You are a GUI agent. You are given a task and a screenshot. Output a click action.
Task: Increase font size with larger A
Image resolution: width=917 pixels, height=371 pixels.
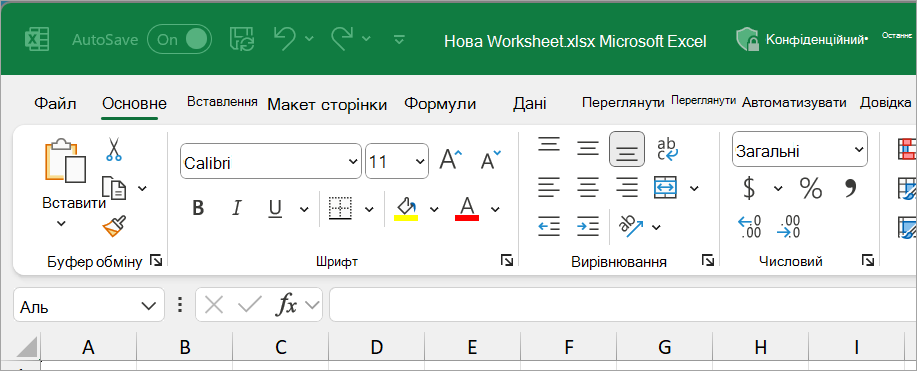coord(450,159)
